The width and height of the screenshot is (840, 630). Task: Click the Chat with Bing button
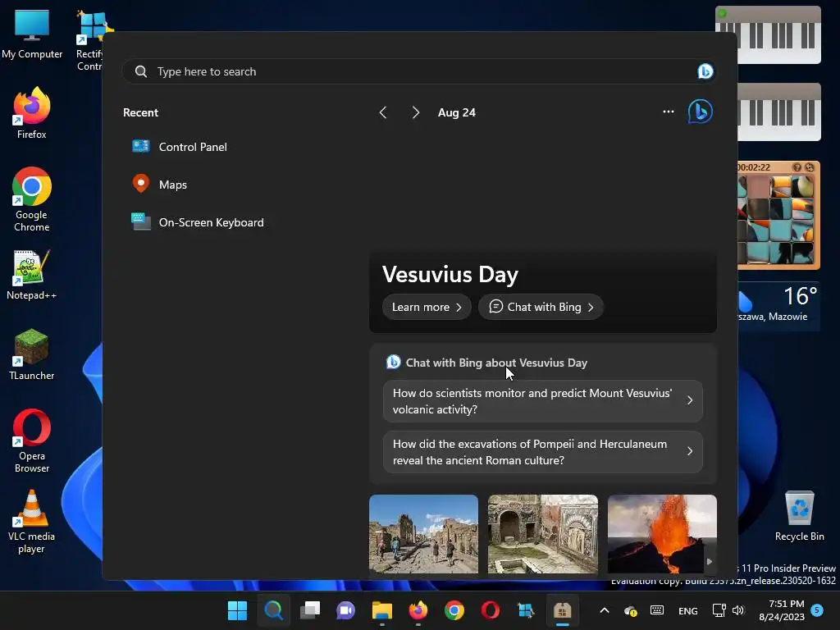(x=541, y=307)
